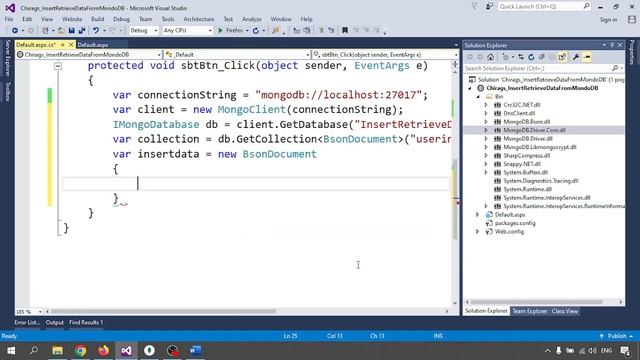Expand the Web.config node
Screen dimensions: 640x360
tap(478, 231)
